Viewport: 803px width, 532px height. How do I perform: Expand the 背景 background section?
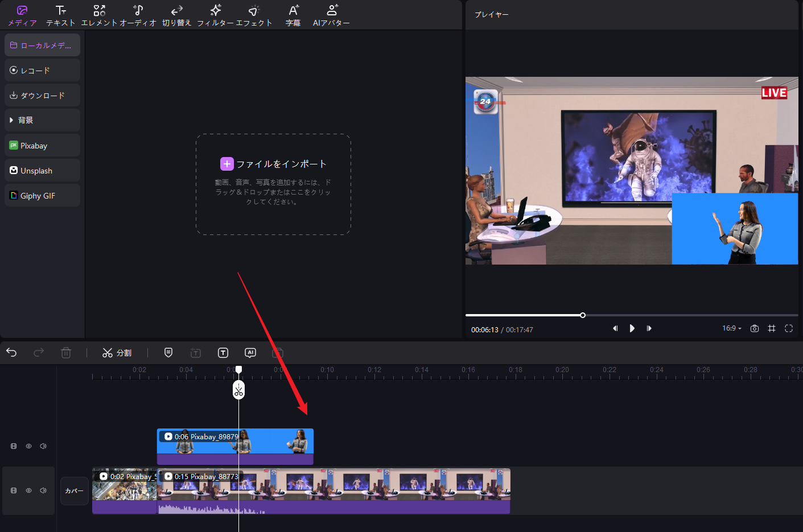(42, 120)
